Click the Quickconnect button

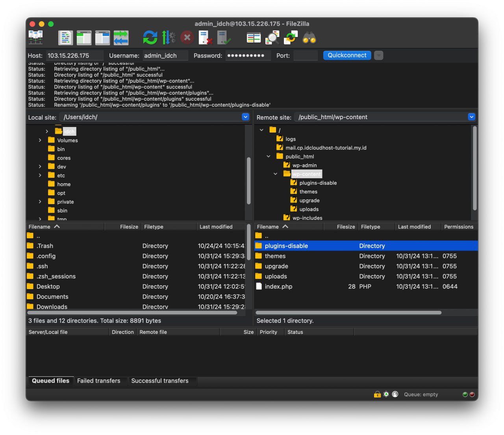tap(347, 55)
